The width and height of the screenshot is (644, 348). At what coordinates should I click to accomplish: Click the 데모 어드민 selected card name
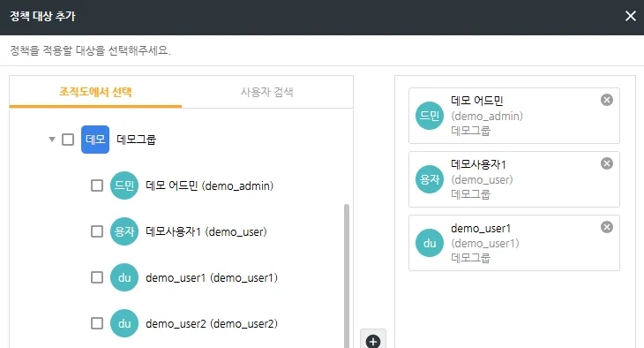(477, 101)
